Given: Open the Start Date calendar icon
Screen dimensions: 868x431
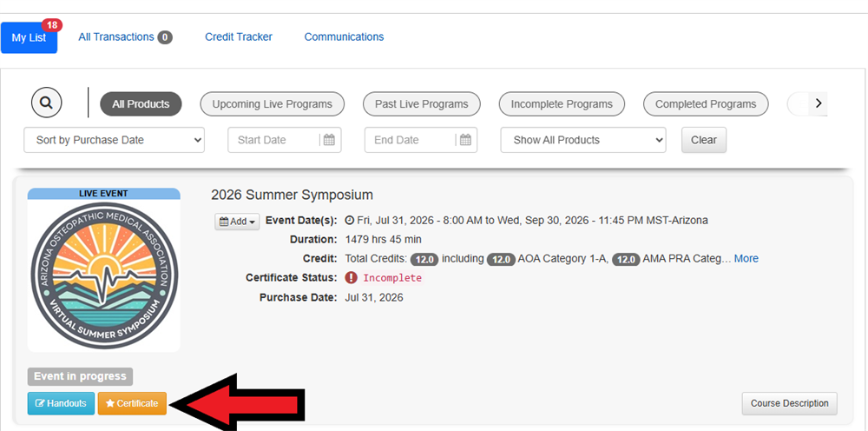Looking at the screenshot, I should [329, 140].
